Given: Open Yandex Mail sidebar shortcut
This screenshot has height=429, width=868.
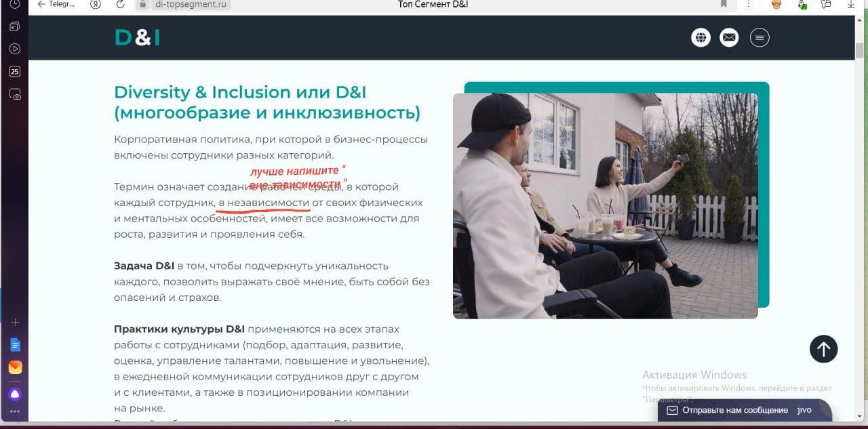Looking at the screenshot, I should pyautogui.click(x=15, y=367).
